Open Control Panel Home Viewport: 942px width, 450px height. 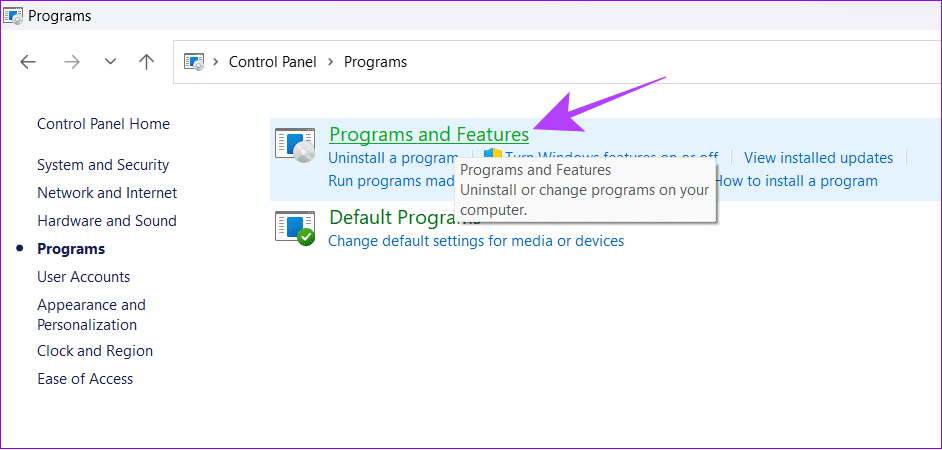point(103,124)
